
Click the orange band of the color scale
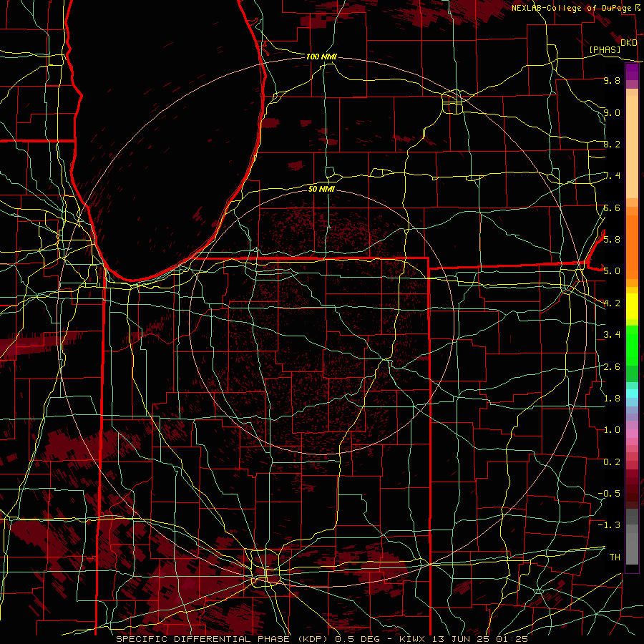[x=632, y=246]
